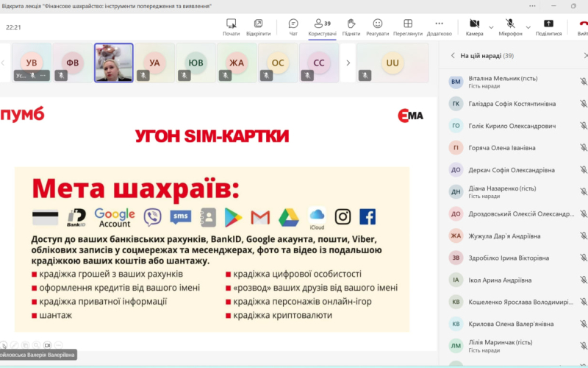The image size is (588, 368).
Task: Toggle the Користувачі participants panel
Action: (322, 27)
